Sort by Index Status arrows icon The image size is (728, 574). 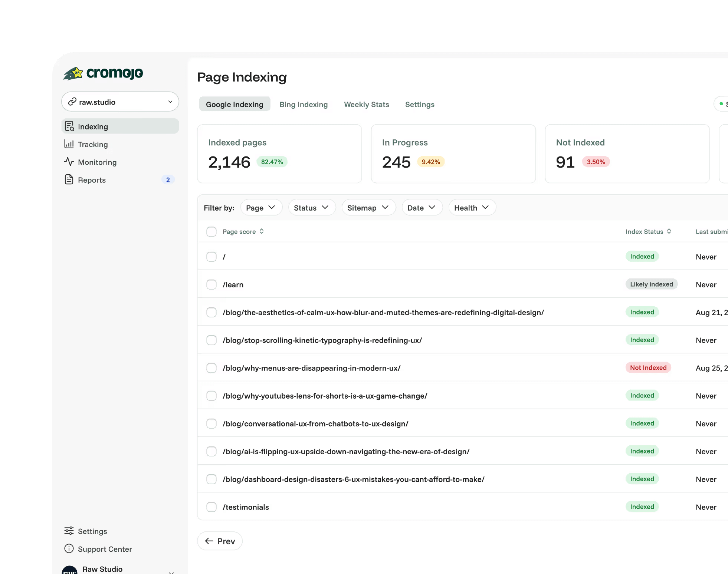pos(669,231)
